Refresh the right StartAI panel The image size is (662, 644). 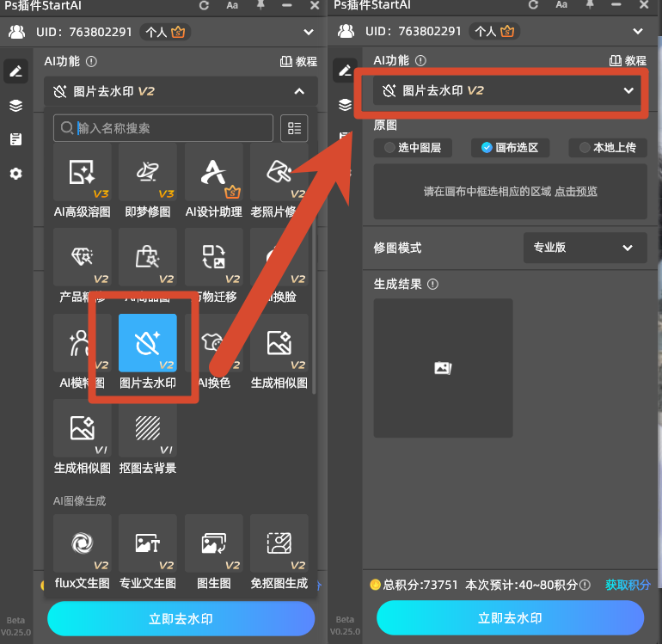tap(533, 4)
